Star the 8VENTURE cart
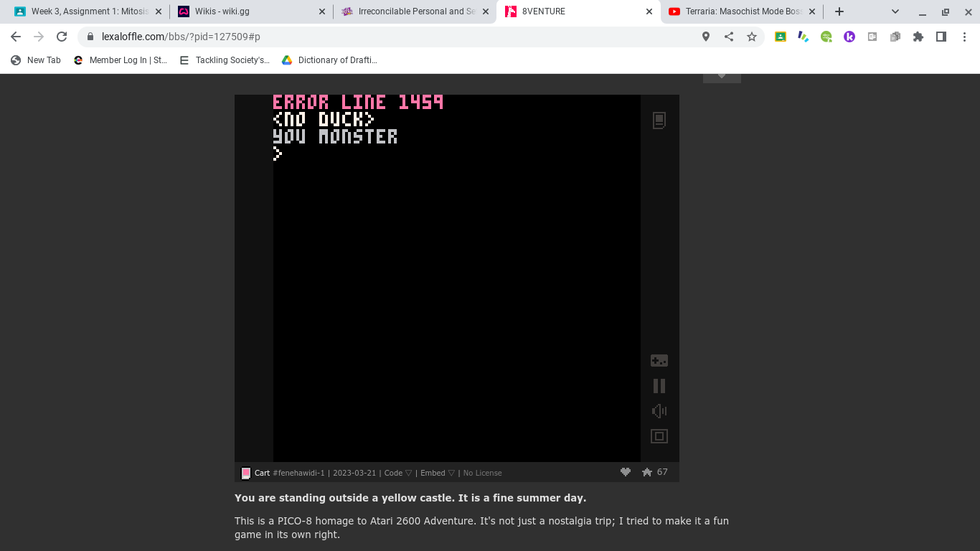 [647, 472]
